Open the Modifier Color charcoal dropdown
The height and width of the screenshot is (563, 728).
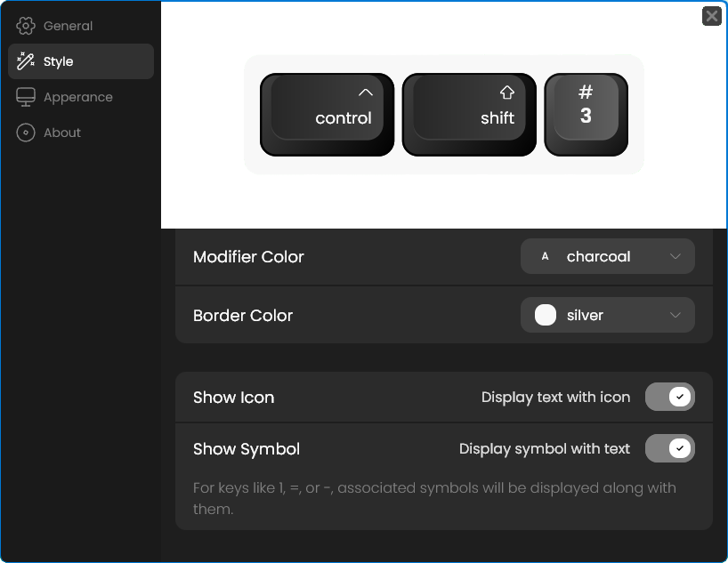[x=607, y=256]
